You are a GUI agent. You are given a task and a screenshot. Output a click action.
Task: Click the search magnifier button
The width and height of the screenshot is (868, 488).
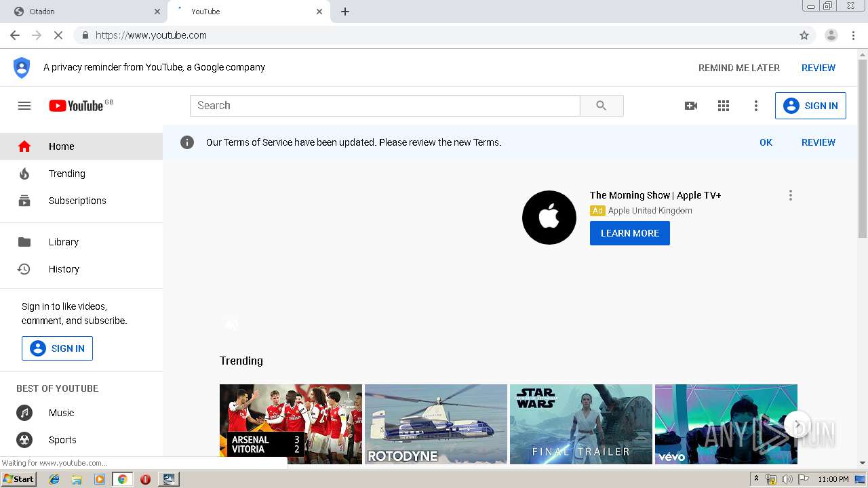(x=601, y=106)
